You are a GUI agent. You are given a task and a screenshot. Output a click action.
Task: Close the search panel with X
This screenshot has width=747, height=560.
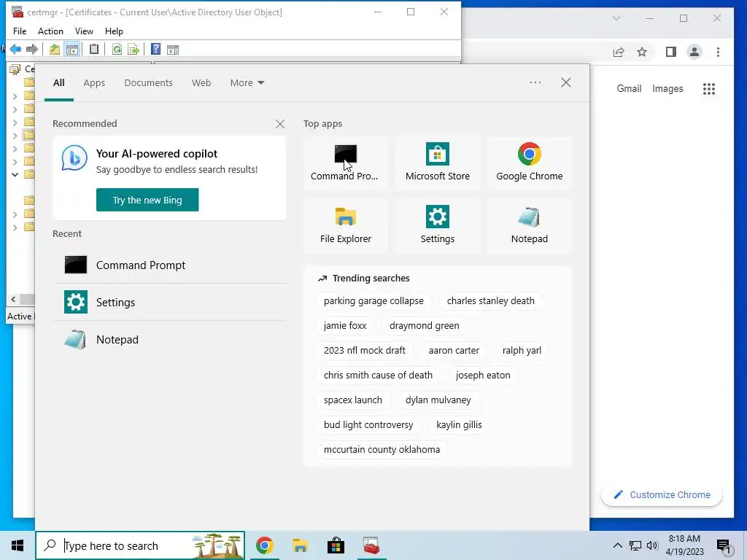pyautogui.click(x=566, y=82)
